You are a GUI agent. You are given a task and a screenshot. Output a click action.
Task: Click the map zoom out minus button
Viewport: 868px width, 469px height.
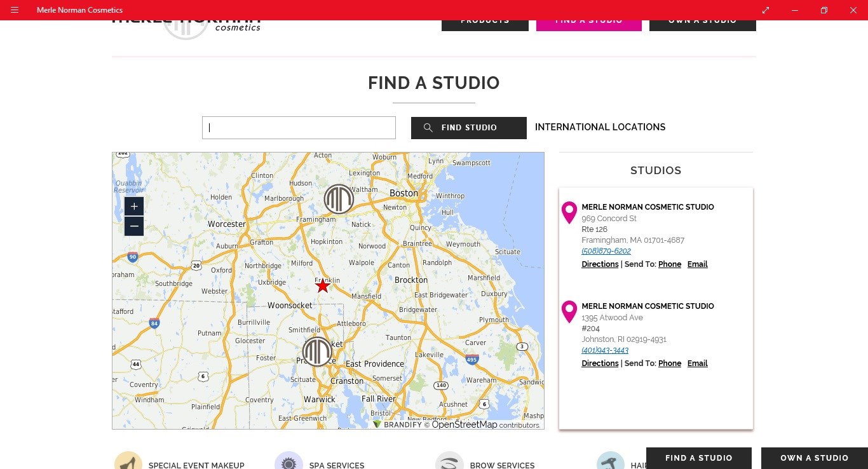(x=134, y=226)
